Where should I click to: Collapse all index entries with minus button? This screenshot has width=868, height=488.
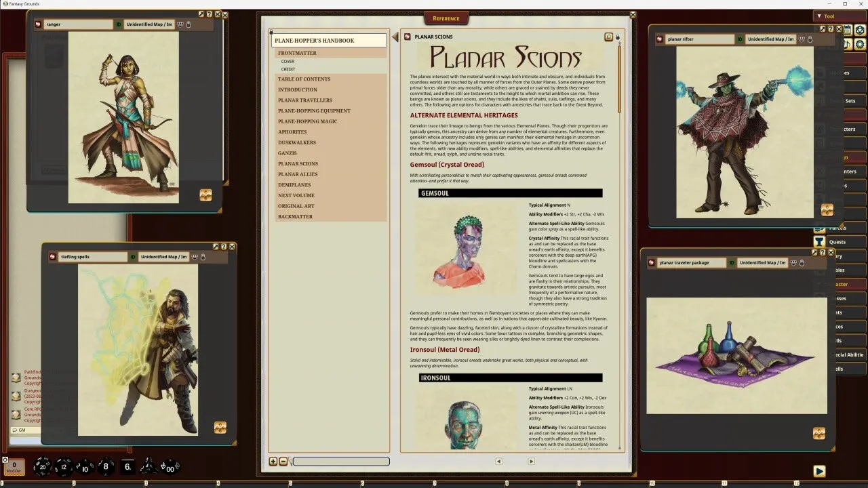click(283, 462)
